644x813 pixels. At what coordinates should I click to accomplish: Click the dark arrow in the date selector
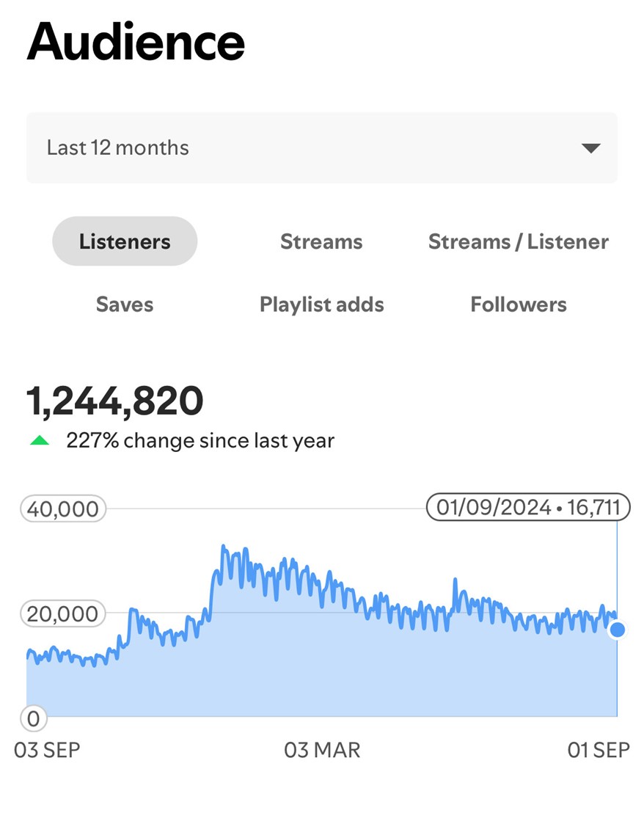click(x=590, y=148)
